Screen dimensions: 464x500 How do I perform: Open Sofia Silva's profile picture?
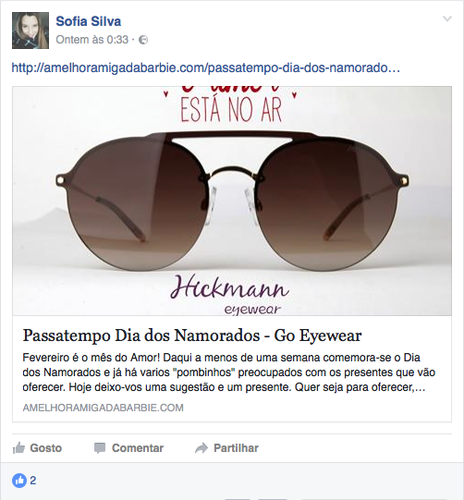pos(30,31)
